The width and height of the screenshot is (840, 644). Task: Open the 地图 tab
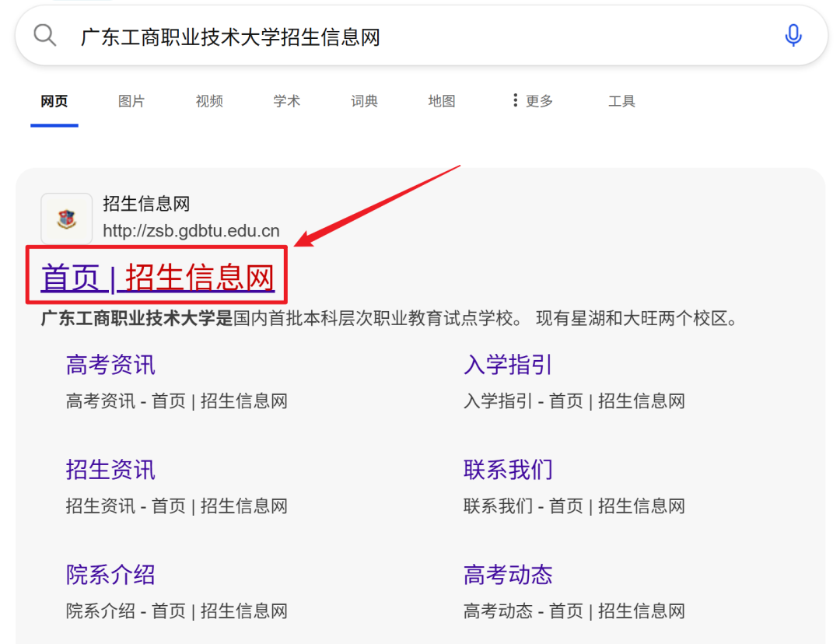(442, 101)
